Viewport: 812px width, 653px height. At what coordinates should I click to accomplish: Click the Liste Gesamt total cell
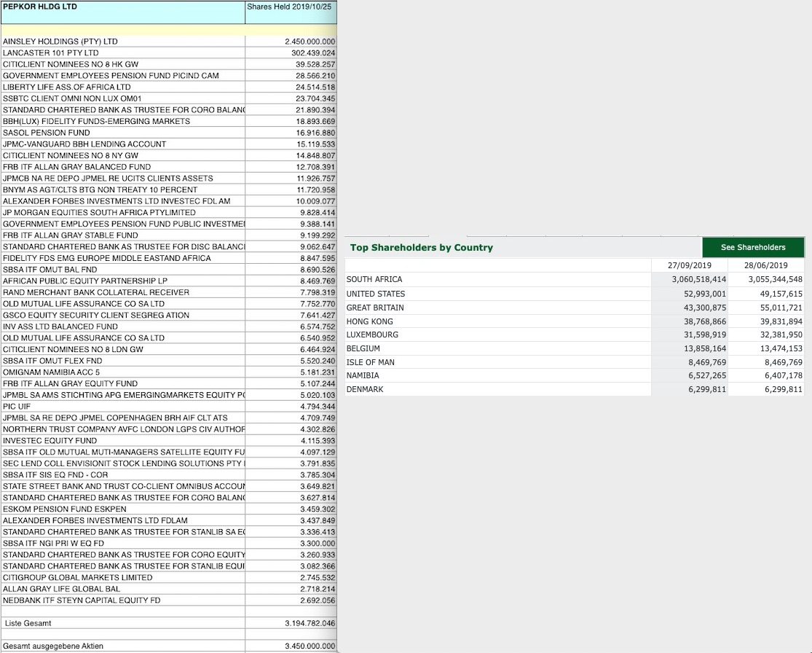(x=28, y=623)
